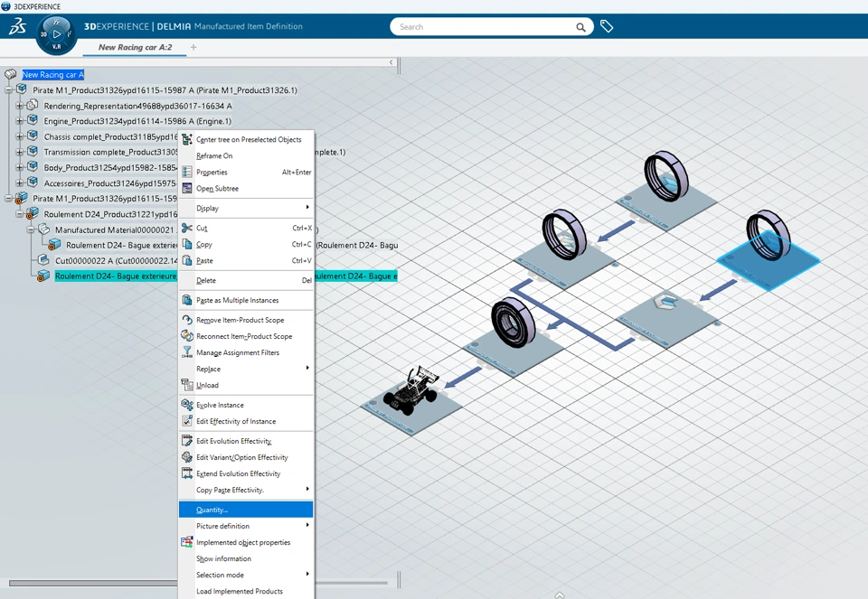Expand the Transmission complete_Product tree node
868x599 pixels.
[x=19, y=152]
